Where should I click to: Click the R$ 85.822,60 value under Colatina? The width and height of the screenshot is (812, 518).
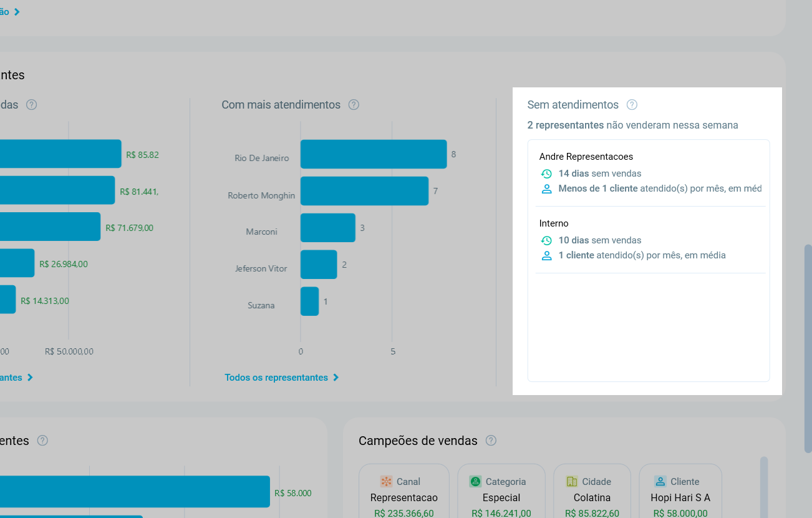pyautogui.click(x=592, y=514)
